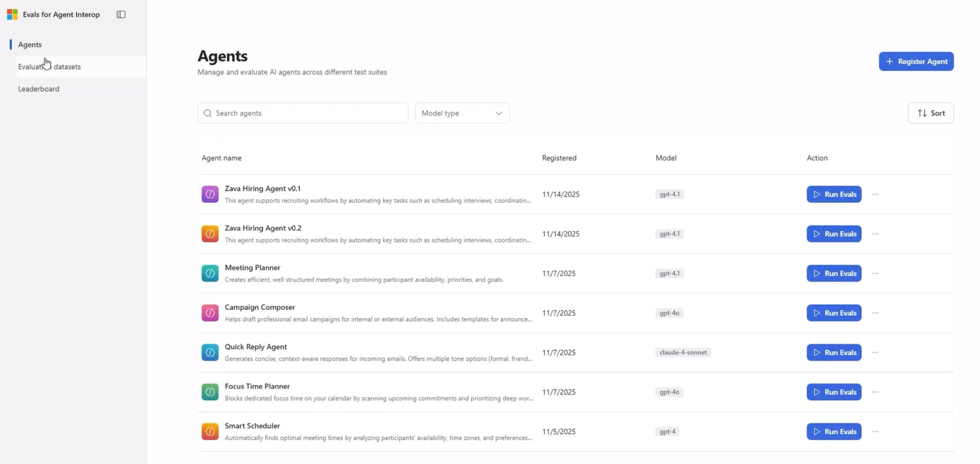Go to the Leaderboard section
Screen dimensions: 980x464
pos(39,89)
